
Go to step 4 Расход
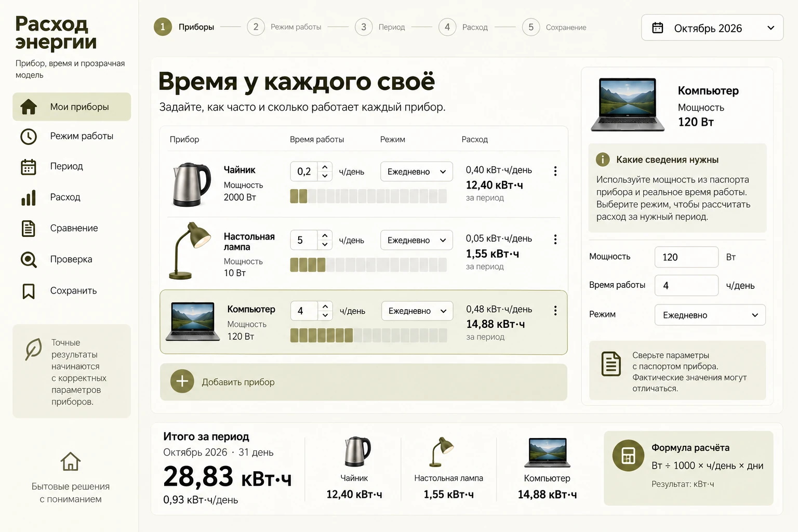point(463,27)
